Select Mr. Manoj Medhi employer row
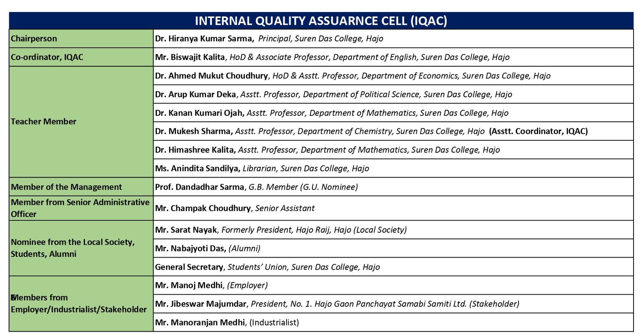Screen dimensions: 644x334 [211, 285]
